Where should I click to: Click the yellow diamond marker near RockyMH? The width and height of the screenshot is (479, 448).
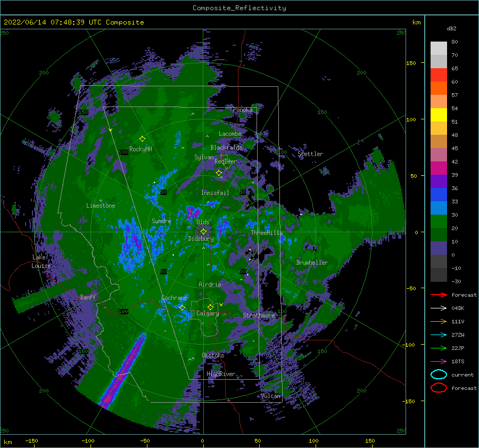coord(142,139)
